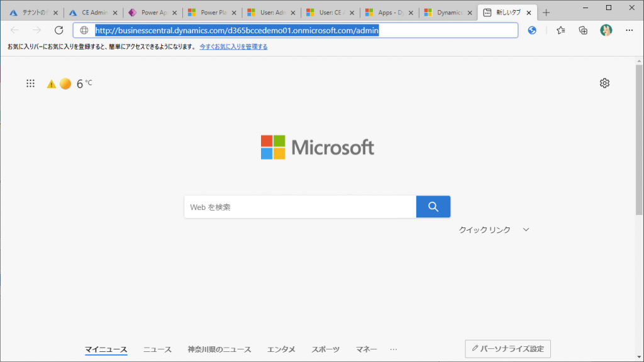Viewport: 644px width, 362px height.
Task: Click the sun weather icon
Action: [65, 84]
